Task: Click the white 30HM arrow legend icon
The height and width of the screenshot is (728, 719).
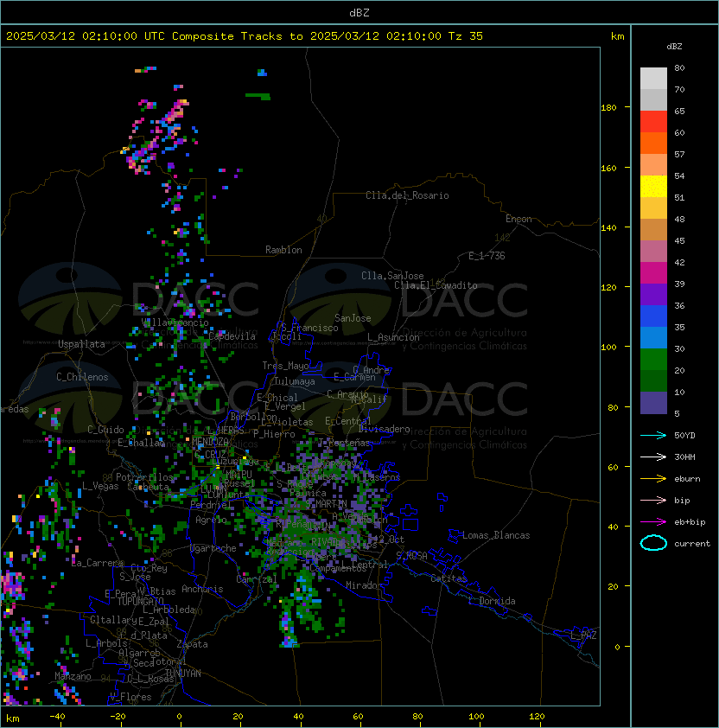Action: (653, 457)
